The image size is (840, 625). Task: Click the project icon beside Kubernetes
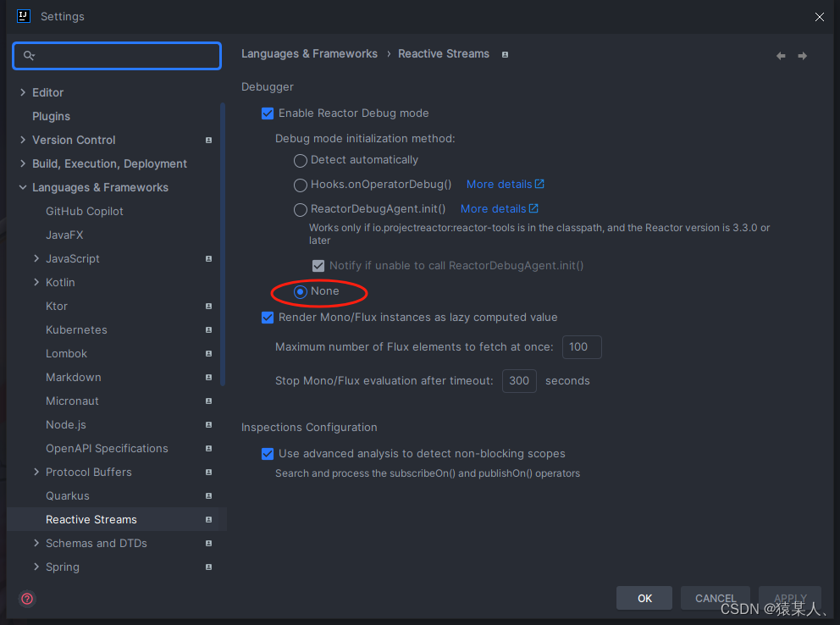208,330
